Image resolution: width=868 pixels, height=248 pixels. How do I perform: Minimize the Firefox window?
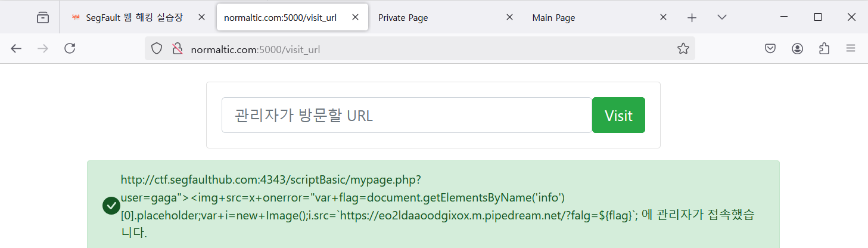click(x=784, y=17)
